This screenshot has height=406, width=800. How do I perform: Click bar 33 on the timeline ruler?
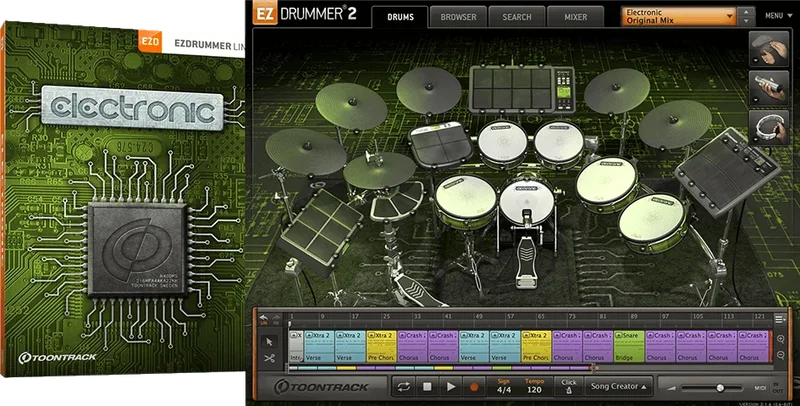point(417,317)
